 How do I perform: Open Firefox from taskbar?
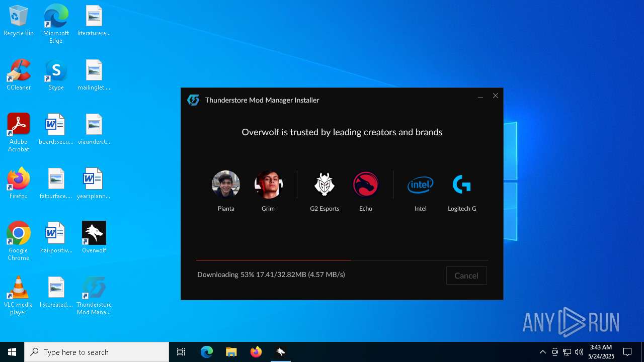point(256,352)
